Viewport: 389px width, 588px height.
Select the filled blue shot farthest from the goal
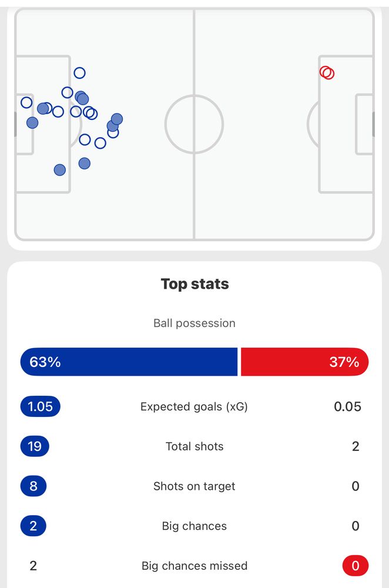[x=117, y=119]
